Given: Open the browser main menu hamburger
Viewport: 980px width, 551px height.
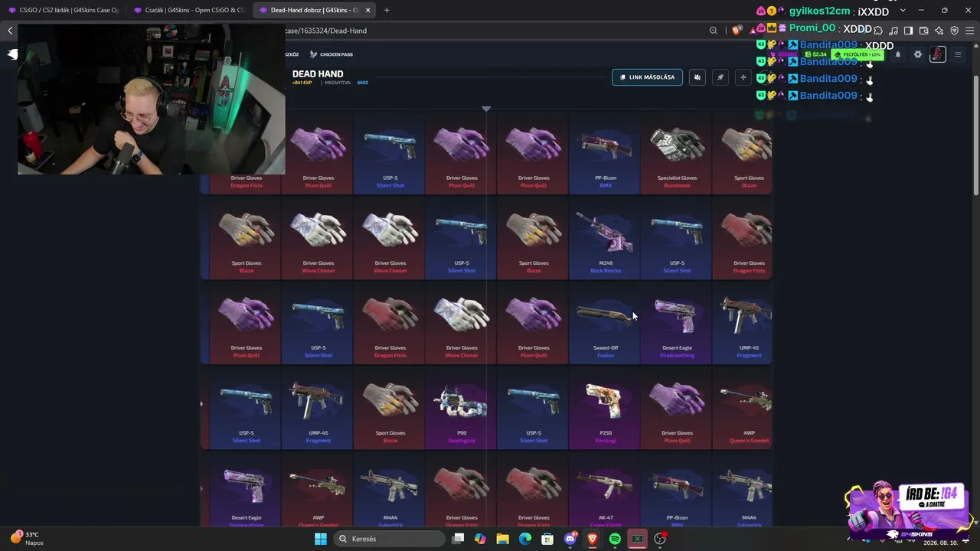Looking at the screenshot, I should tap(970, 31).
